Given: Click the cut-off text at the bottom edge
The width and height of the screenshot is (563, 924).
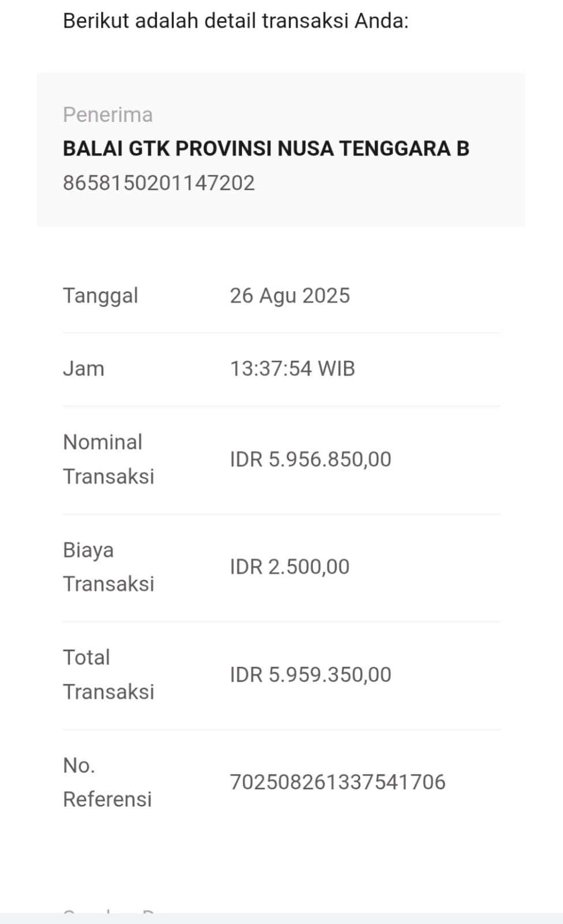Looking at the screenshot, I should pyautogui.click(x=109, y=911).
